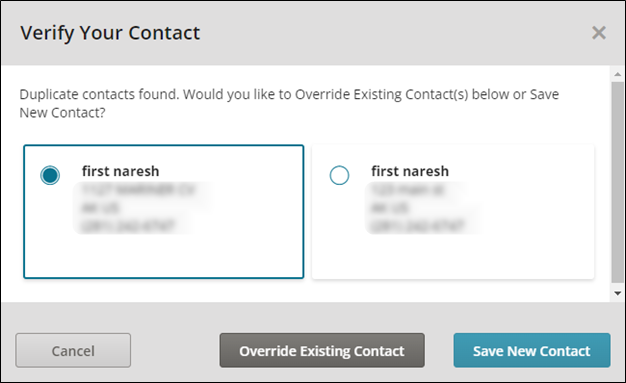Click the blurred street address in the left card

tap(138, 190)
